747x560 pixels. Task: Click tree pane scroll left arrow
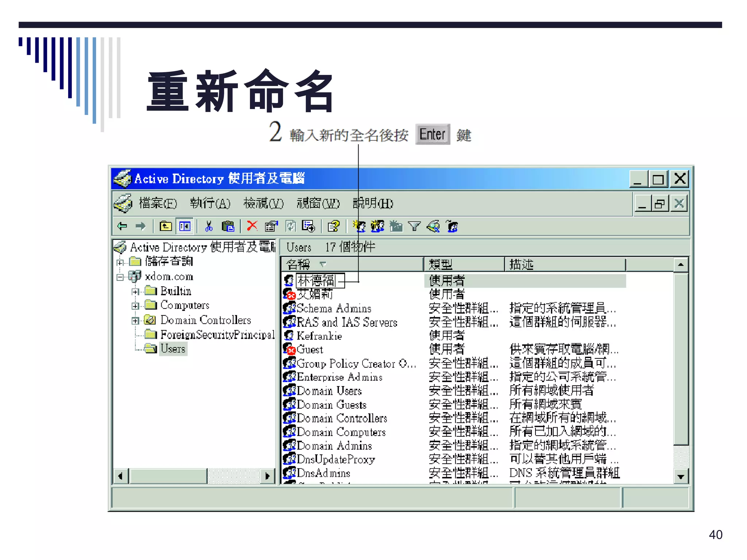click(121, 476)
